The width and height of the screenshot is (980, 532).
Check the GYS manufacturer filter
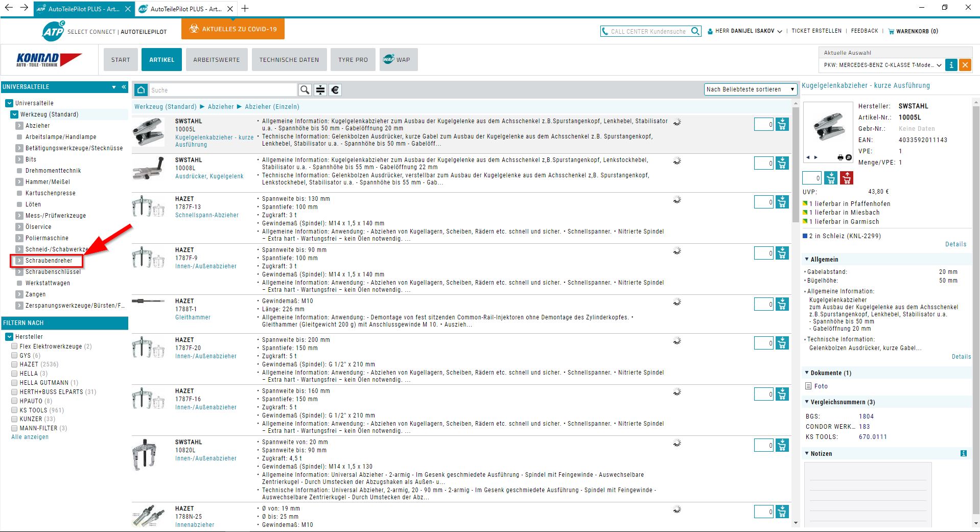tap(14, 355)
